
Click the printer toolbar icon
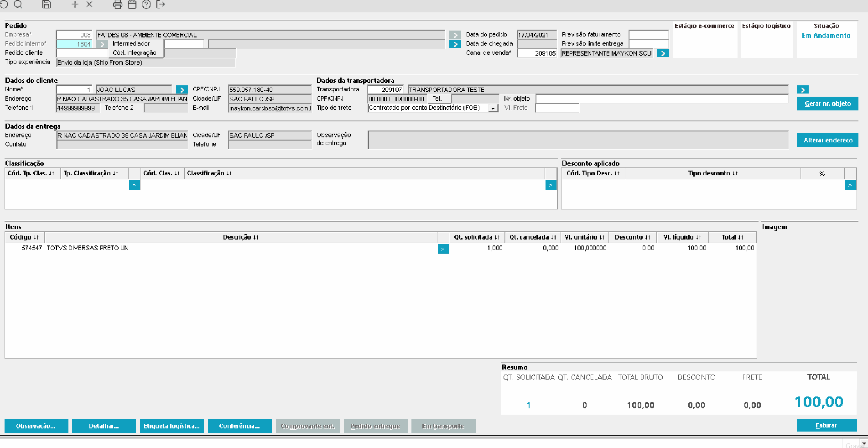coord(118,5)
